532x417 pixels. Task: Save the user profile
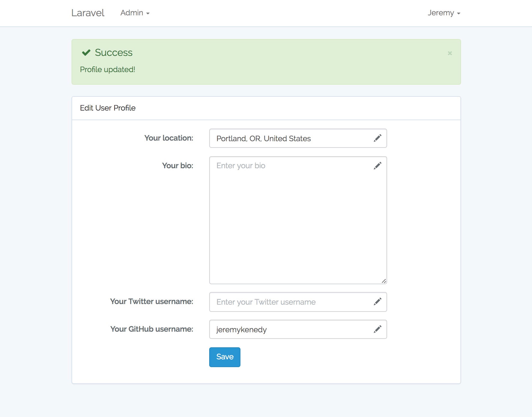(225, 357)
